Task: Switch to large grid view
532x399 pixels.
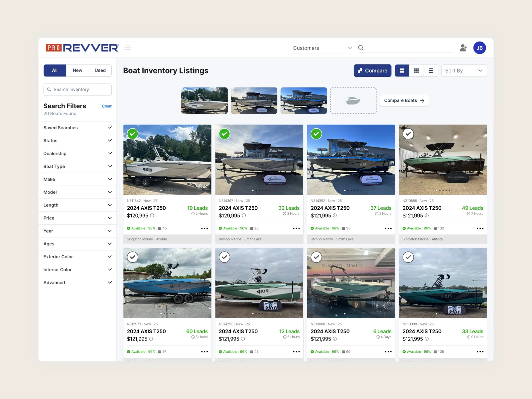Action: (402, 70)
